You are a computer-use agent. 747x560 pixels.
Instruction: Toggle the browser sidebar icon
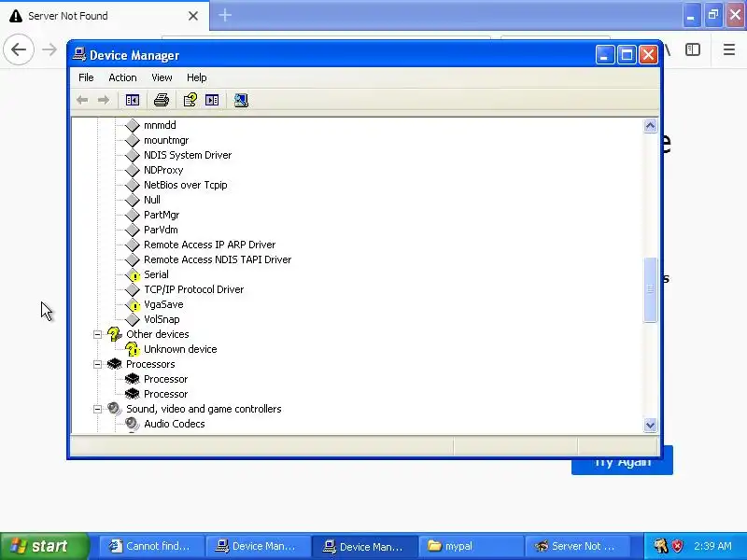[x=693, y=49]
